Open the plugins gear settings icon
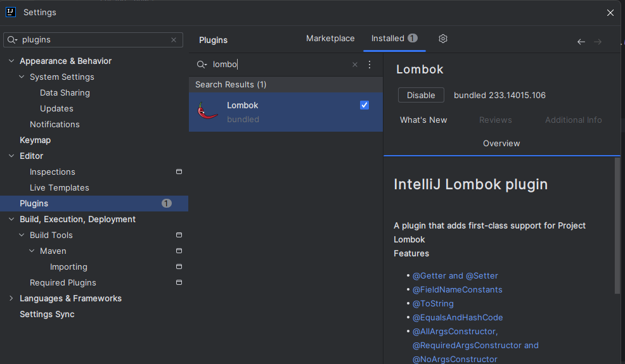 [443, 39]
